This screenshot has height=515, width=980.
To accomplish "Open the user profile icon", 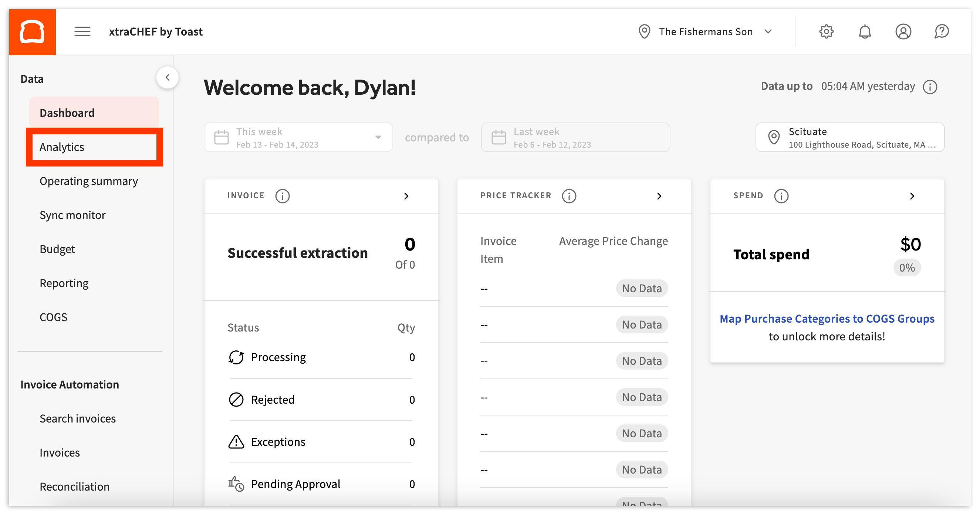I will [903, 31].
